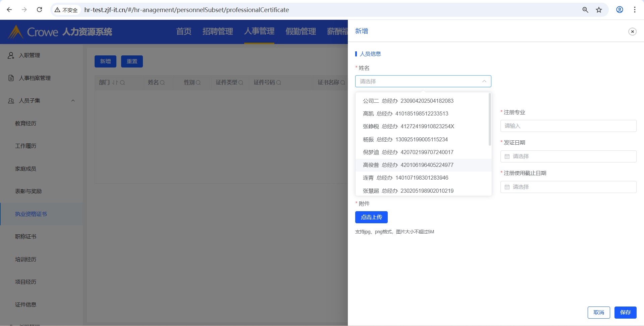Screen dimensions: 644x326
Task: Collapse the 姓名 dropdown selector
Action: [484, 81]
